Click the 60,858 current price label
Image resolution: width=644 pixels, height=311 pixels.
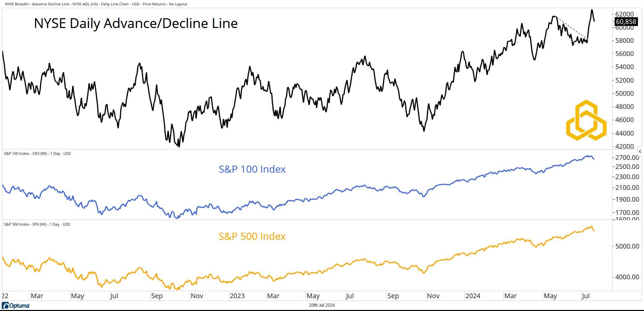(x=626, y=22)
